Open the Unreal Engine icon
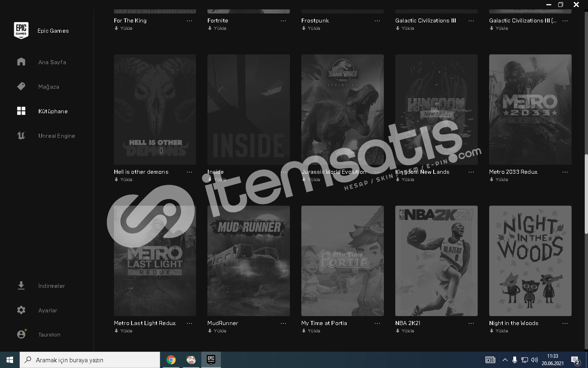 21,135
